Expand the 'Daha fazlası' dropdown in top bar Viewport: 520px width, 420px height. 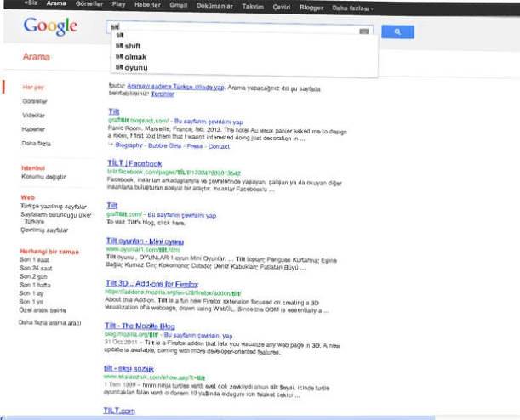(352, 9)
